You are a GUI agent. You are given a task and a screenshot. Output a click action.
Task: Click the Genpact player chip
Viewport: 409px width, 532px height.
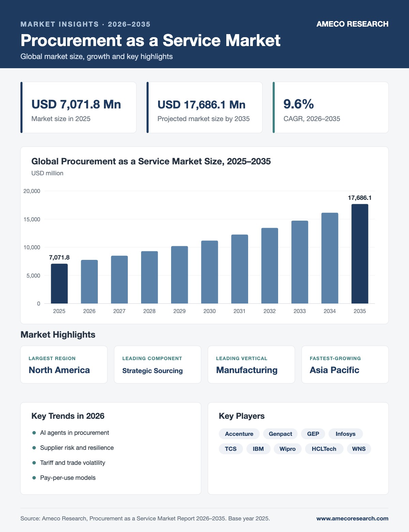tap(280, 434)
